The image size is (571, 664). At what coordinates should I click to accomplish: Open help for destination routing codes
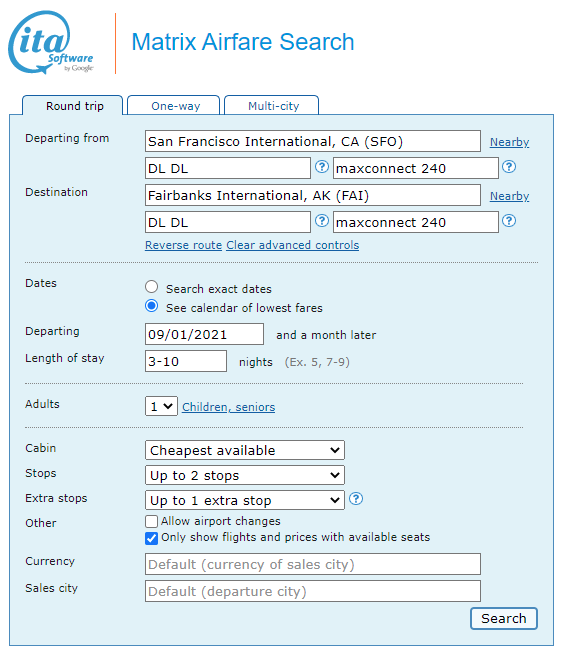(322, 221)
